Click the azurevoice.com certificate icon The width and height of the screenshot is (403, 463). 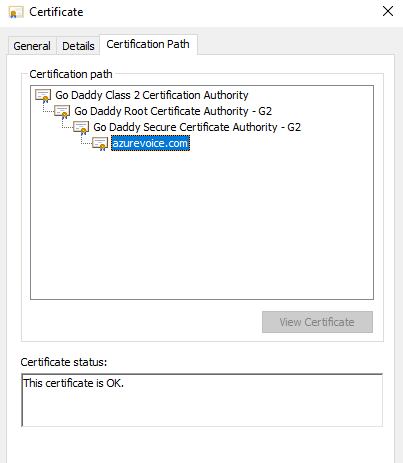click(100, 144)
